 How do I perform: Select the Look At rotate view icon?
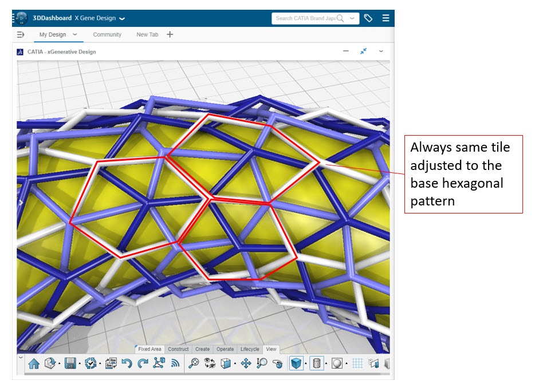tap(278, 363)
